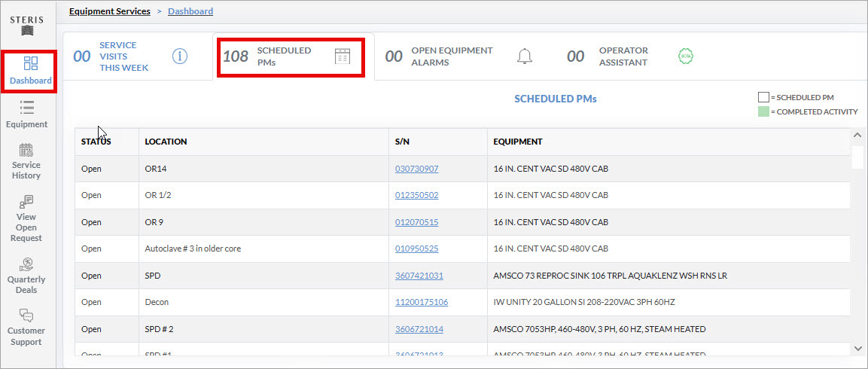Select the OR 1/2 location cell
Image resolution: width=868 pixels, height=369 pixels.
click(263, 195)
